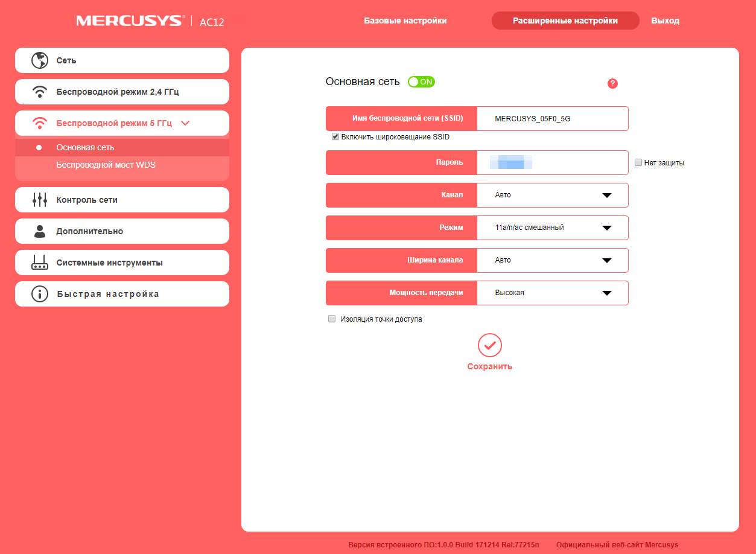Viewport: 756px width, 554px height.
Task: Open Беспроводной режим 2,4 ГГц section
Action: point(122,92)
